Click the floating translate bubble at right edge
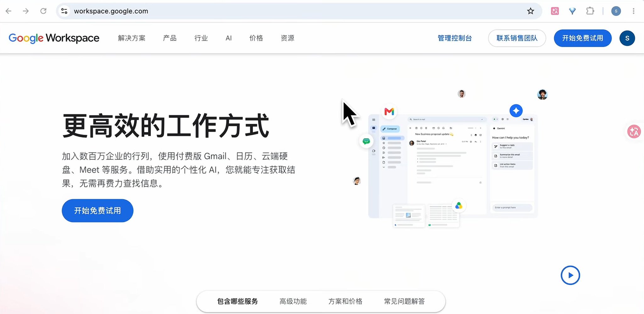 (x=634, y=131)
